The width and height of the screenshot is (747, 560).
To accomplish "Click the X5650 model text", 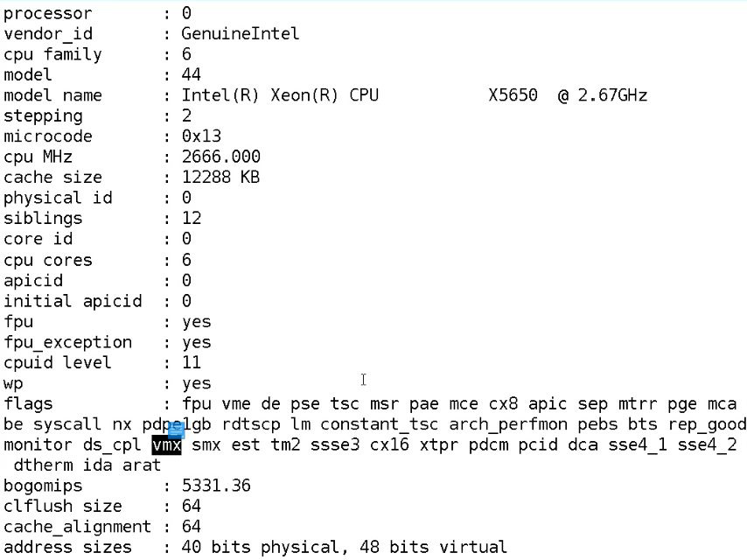I will (x=513, y=94).
